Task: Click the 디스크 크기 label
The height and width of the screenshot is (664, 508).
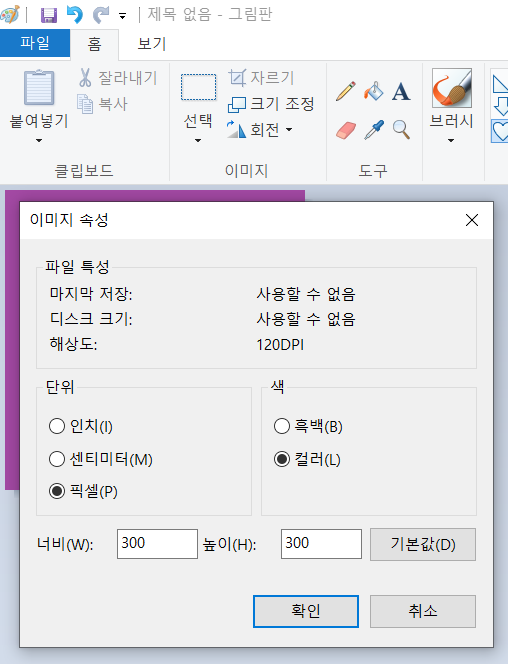Action: pyautogui.click(x=91, y=318)
